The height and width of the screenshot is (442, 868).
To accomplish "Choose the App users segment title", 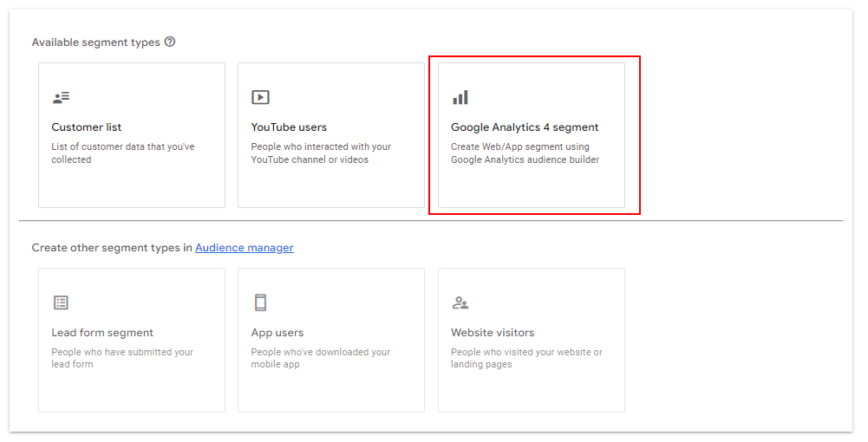I will 277,333.
